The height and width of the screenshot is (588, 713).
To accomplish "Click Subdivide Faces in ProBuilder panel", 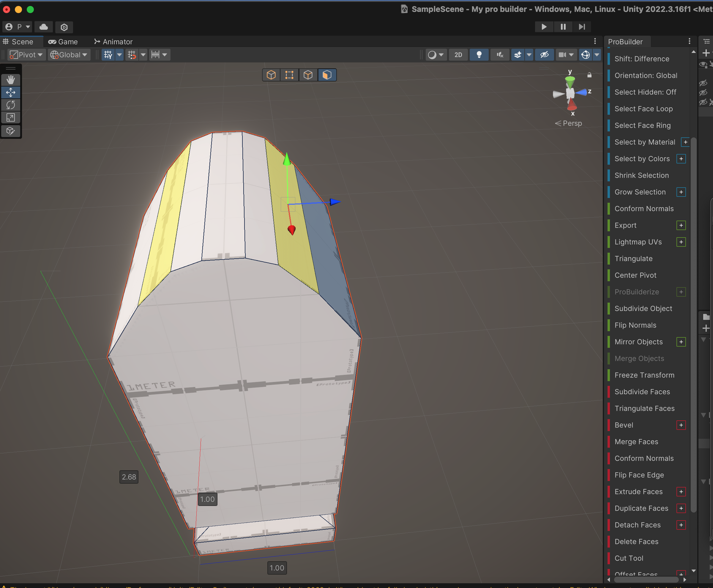I will tap(642, 392).
